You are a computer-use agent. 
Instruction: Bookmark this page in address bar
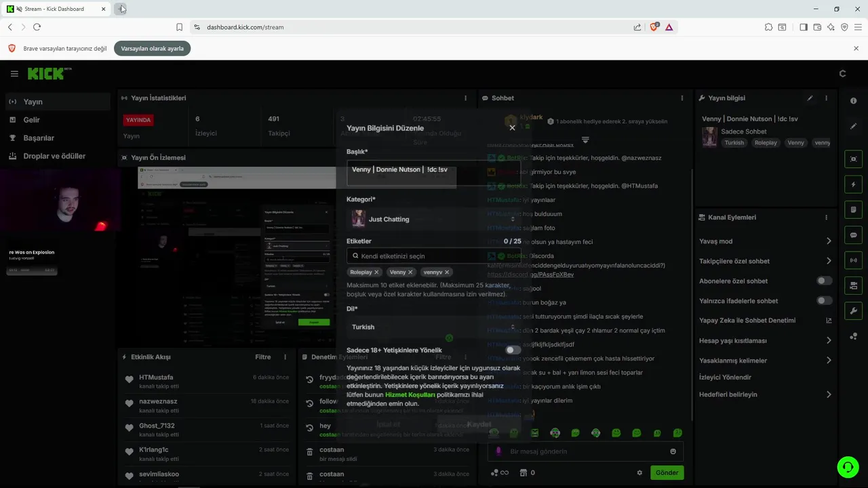[179, 27]
